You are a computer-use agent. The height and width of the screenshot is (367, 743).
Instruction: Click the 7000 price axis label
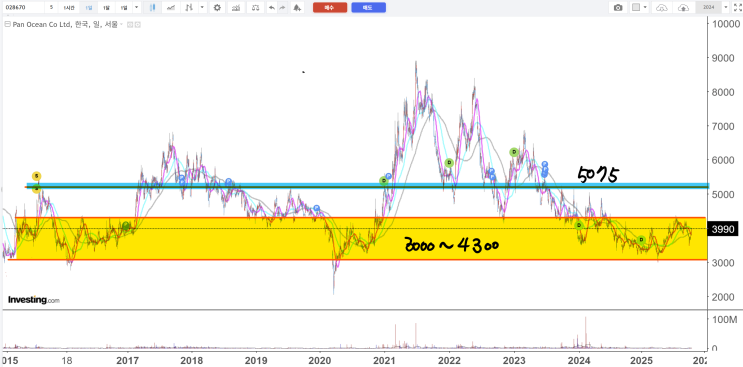(724, 126)
